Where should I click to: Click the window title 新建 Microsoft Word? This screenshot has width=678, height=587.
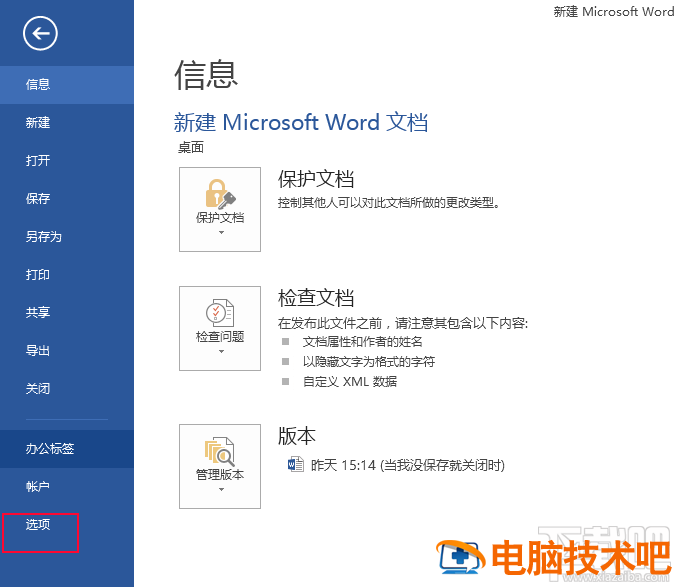pyautogui.click(x=614, y=11)
